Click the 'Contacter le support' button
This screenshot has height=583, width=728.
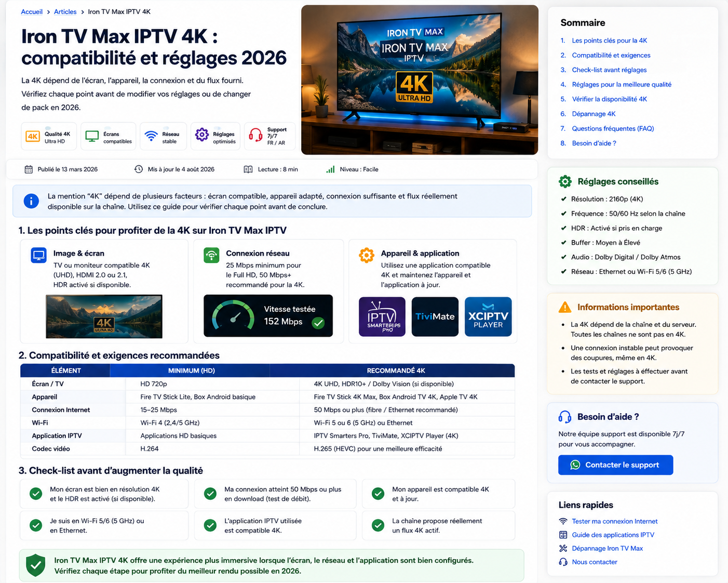tap(616, 465)
